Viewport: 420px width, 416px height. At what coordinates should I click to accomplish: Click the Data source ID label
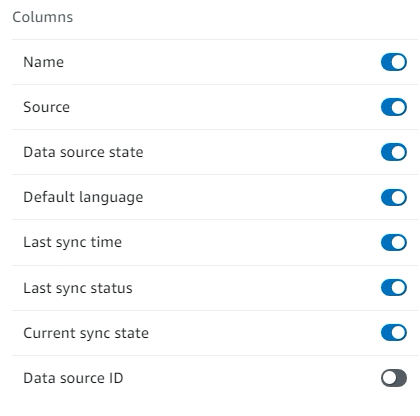[x=73, y=378]
